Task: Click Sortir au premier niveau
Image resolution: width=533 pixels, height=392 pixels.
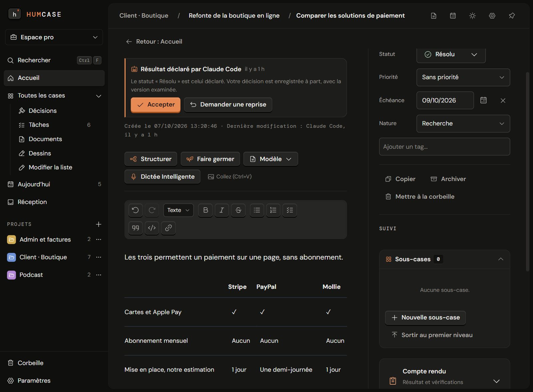Action: pyautogui.click(x=432, y=335)
